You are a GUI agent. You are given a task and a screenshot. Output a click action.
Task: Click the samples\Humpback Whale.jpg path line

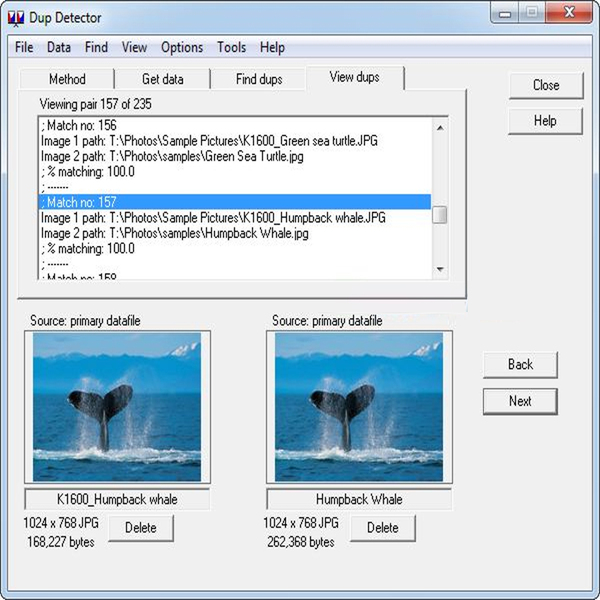click(235, 233)
